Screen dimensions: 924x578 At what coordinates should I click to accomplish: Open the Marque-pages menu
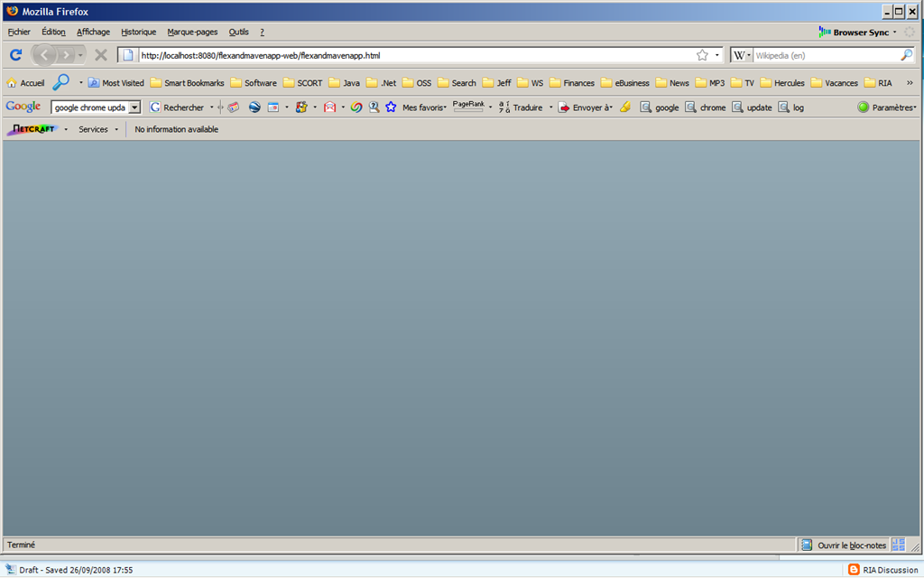tap(192, 32)
